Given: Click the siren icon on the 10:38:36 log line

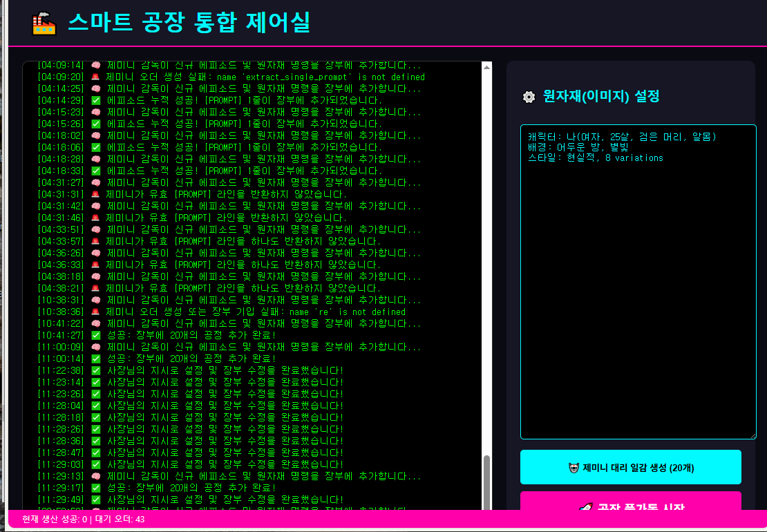Looking at the screenshot, I should [x=96, y=312].
